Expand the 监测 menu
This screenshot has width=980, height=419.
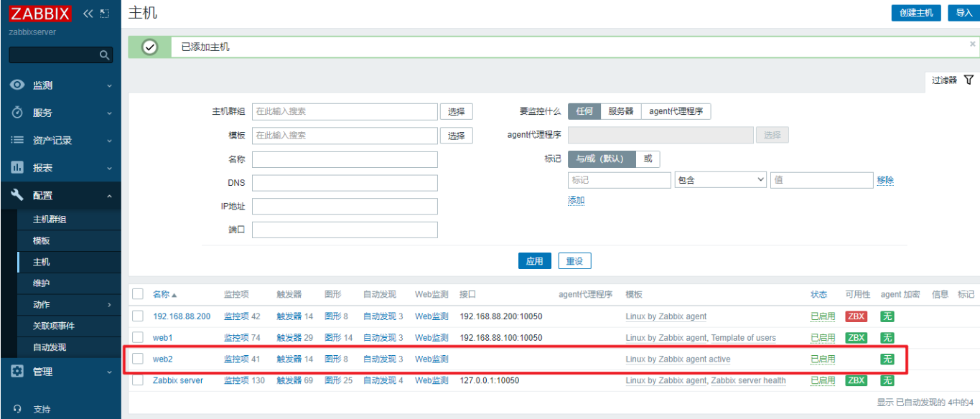pos(109,85)
